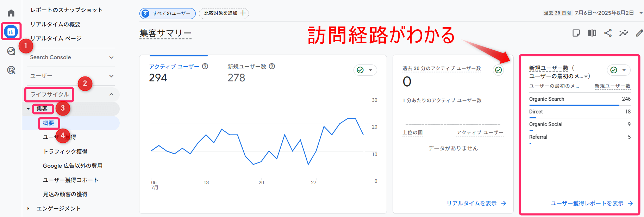
Task: Click the 集客サマリー report title
Action: coord(165,33)
